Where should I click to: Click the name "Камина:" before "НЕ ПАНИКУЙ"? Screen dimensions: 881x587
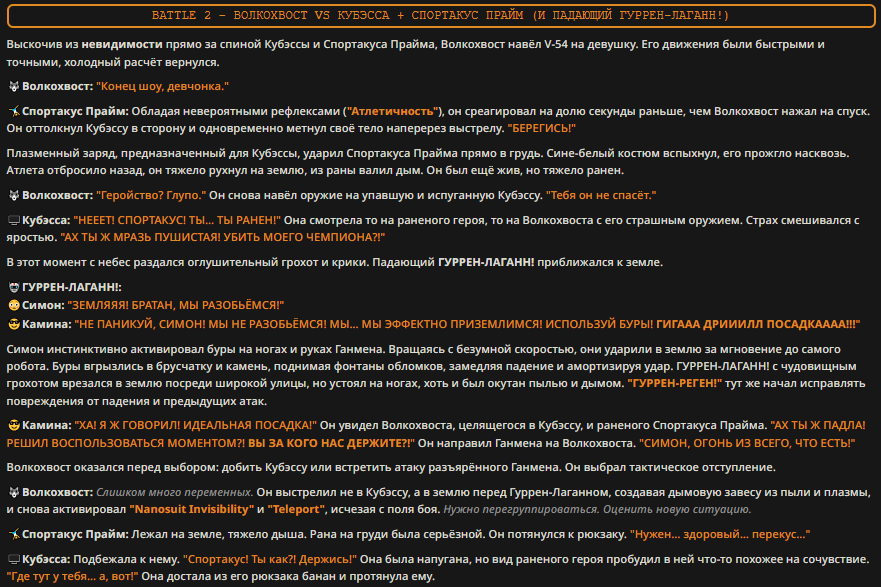(x=47, y=324)
